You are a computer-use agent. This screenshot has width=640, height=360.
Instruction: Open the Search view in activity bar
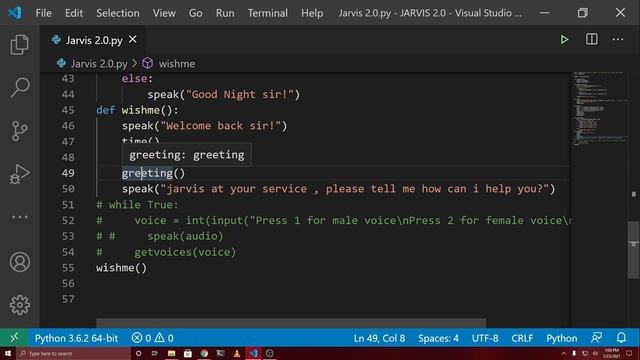pyautogui.click(x=19, y=87)
